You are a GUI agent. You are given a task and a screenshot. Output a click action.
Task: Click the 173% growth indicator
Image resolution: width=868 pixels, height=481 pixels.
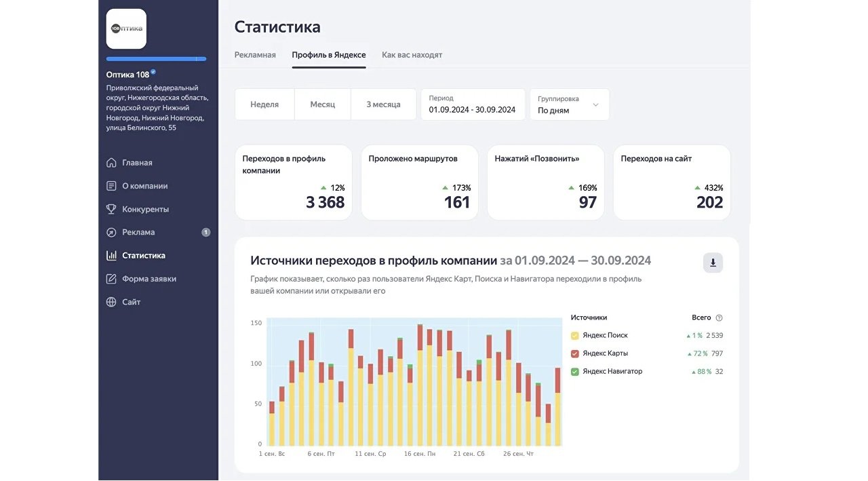coord(456,188)
